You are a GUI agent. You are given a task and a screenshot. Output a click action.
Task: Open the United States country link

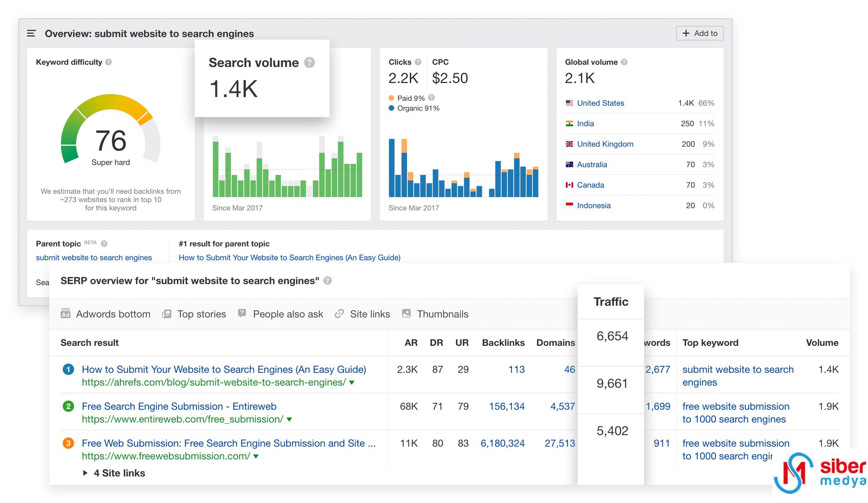click(x=600, y=103)
